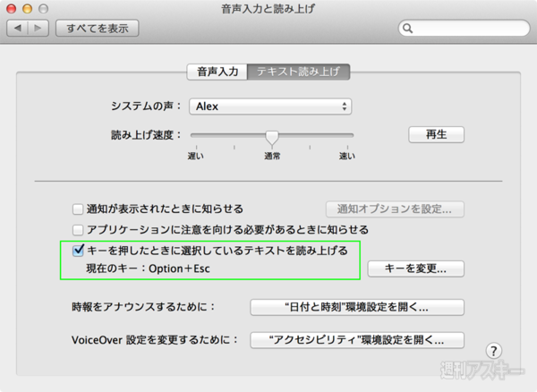Click the 速い label under slider

point(347,156)
